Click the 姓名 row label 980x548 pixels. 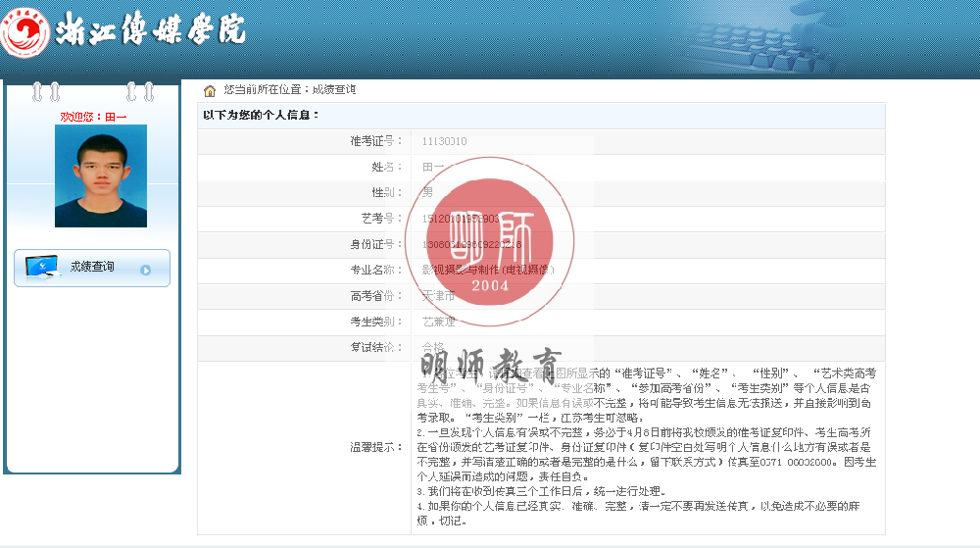click(x=386, y=167)
